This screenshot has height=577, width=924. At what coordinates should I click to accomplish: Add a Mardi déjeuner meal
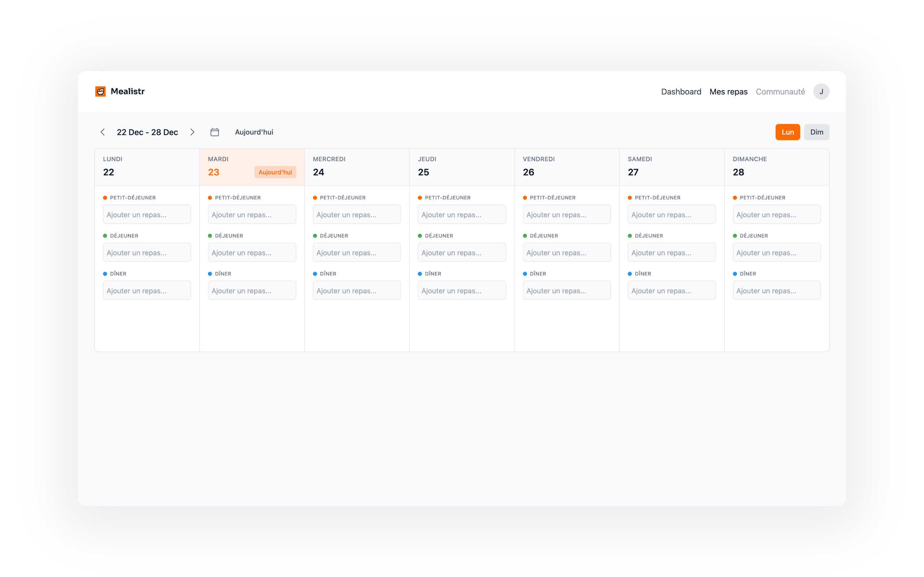(x=252, y=253)
